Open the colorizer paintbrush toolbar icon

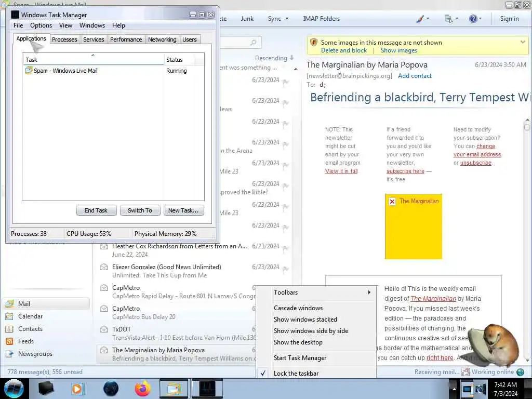pos(420,19)
